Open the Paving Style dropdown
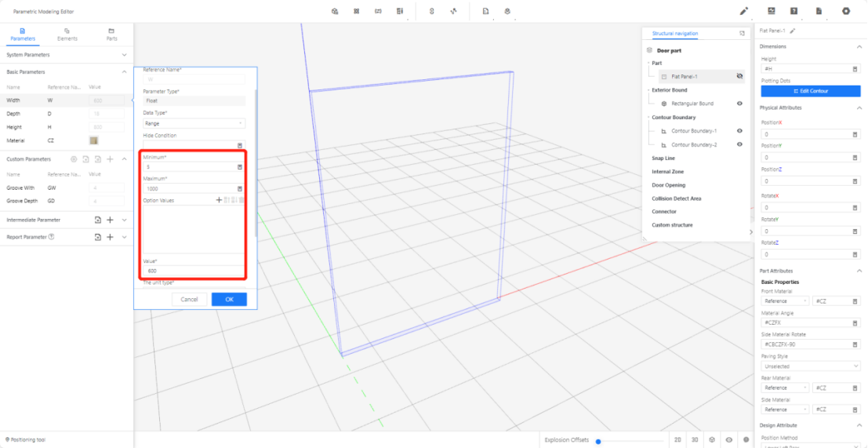The image size is (868, 448). (810, 366)
